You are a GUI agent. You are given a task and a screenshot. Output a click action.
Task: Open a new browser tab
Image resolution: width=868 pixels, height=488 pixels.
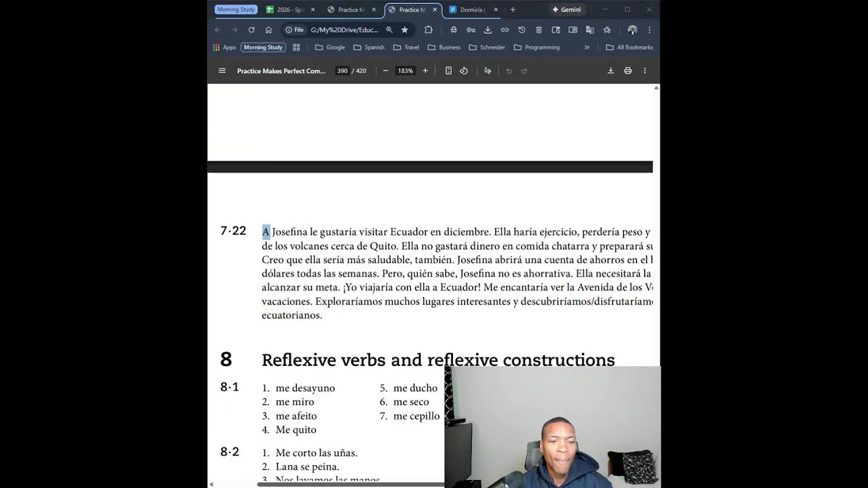(x=513, y=9)
